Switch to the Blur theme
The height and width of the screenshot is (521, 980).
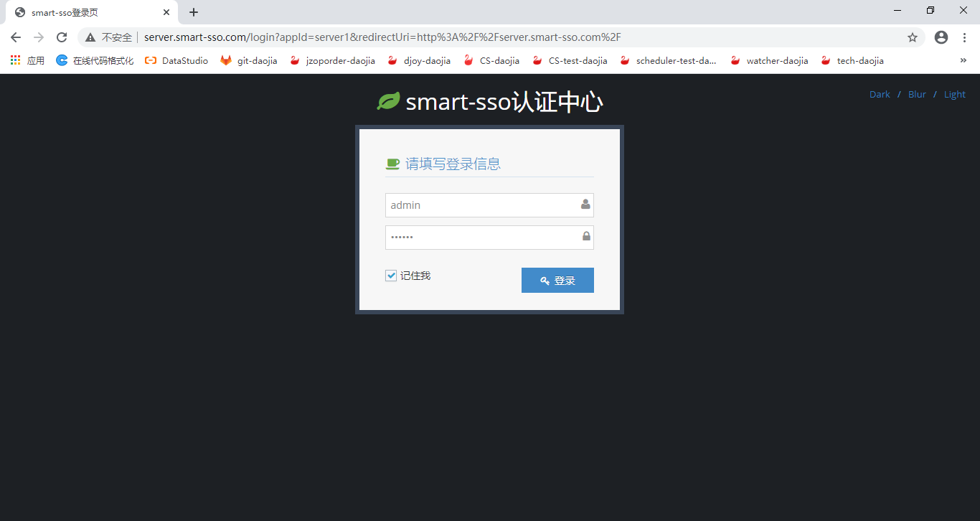pyautogui.click(x=917, y=94)
